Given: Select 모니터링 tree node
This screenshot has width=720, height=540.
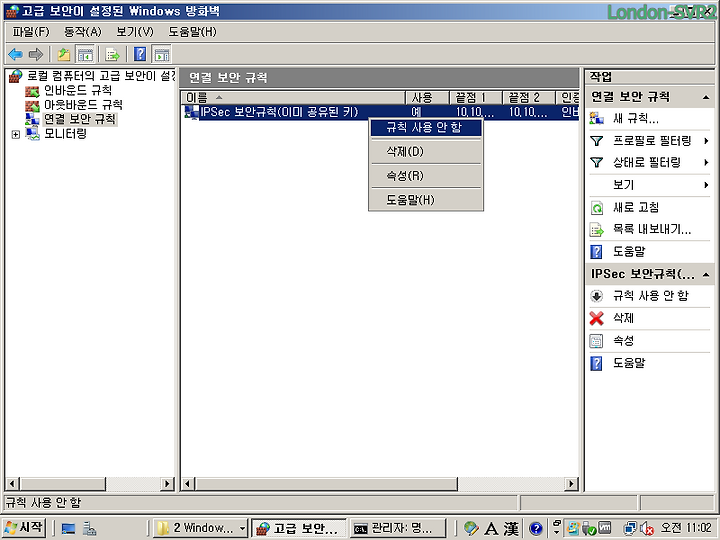Looking at the screenshot, I should (x=65, y=134).
